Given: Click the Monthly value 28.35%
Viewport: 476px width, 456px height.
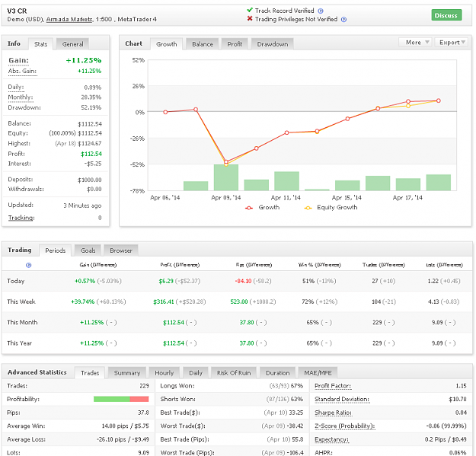Looking at the screenshot, I should click(91, 97).
